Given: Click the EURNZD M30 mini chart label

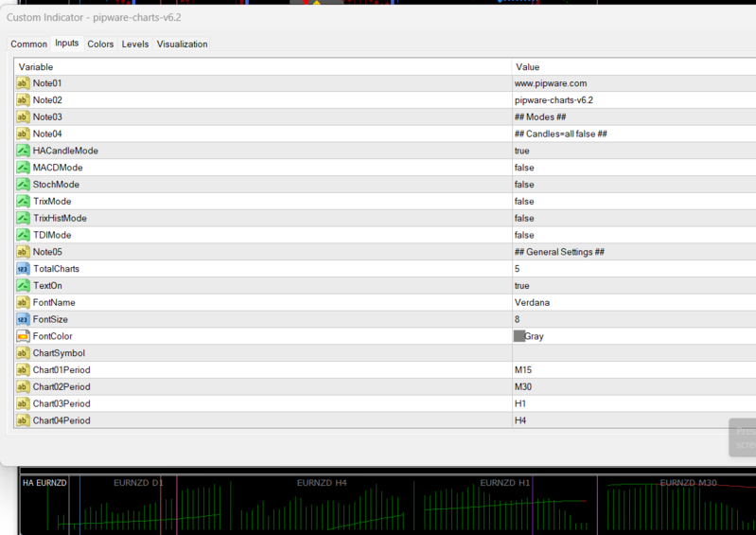Looking at the screenshot, I should click(x=688, y=483).
